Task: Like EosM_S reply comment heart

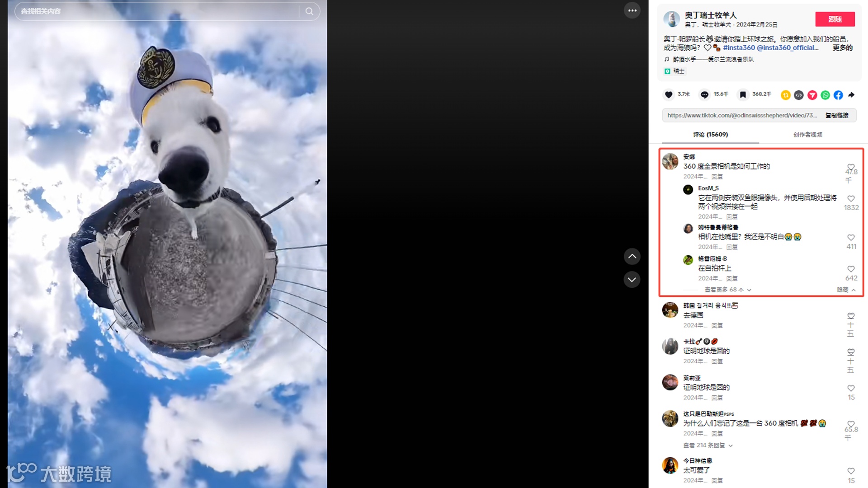Action: point(851,198)
